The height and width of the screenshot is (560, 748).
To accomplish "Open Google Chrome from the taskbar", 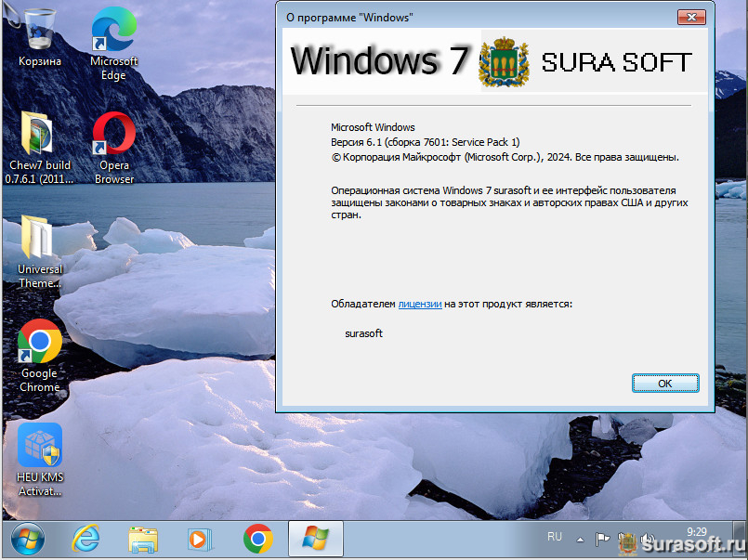I will point(257,539).
